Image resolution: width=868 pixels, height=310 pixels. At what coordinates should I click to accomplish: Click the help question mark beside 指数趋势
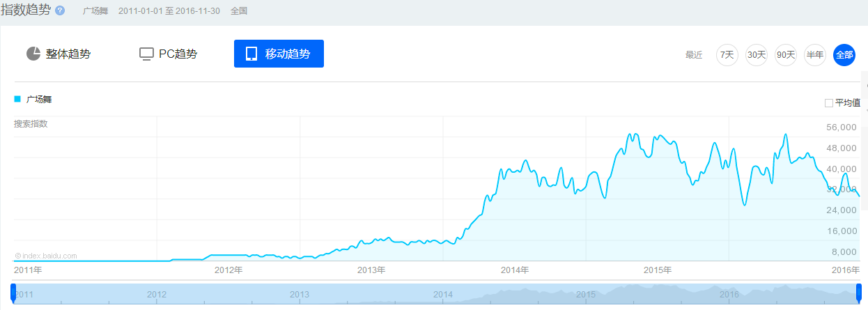pyautogui.click(x=60, y=11)
